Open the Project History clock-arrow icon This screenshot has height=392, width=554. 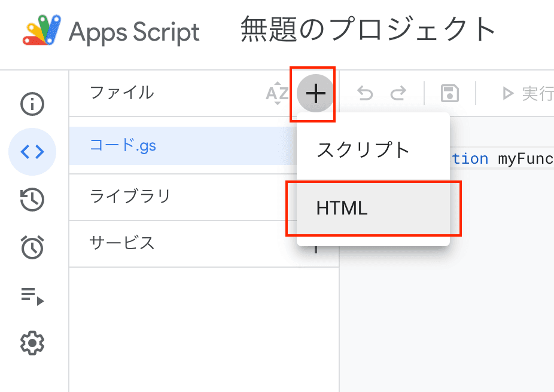tap(32, 200)
